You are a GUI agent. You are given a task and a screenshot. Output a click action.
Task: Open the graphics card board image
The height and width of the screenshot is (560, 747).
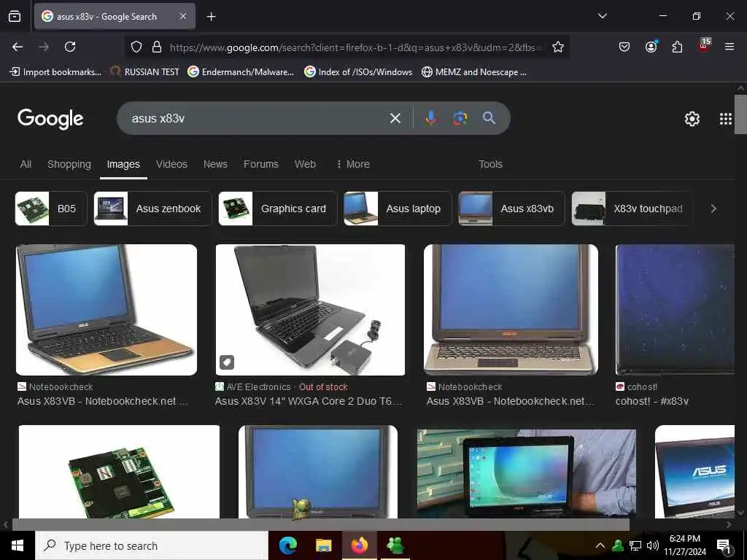[119, 472]
